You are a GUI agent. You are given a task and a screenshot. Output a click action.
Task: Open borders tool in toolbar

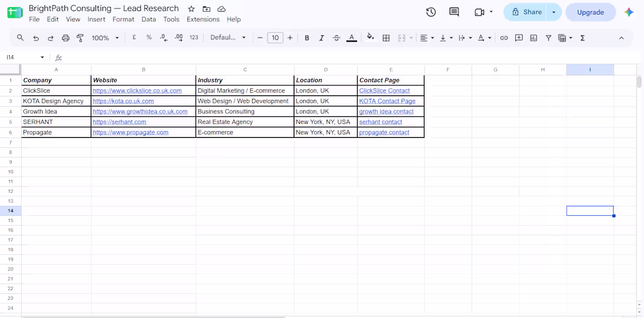coord(386,38)
